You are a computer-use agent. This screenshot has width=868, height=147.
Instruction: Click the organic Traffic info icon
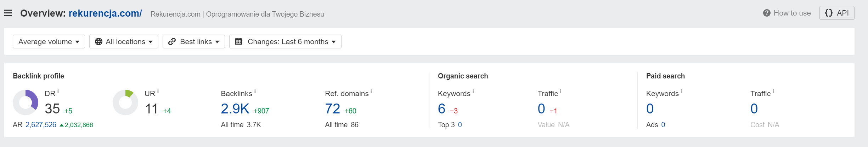tap(560, 91)
